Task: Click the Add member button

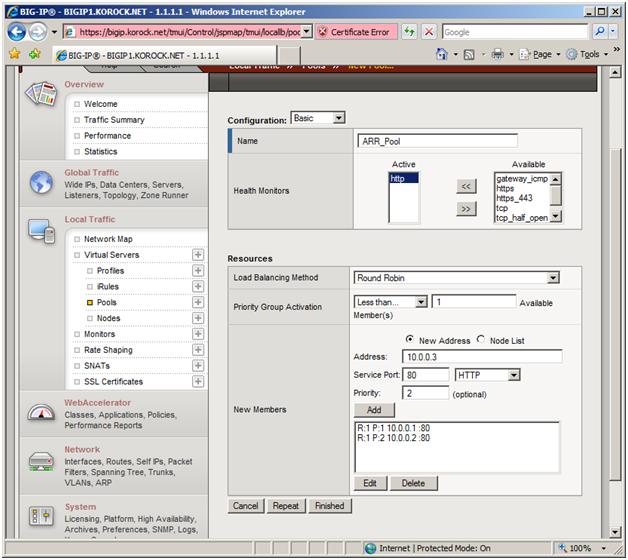Action: 373,410
